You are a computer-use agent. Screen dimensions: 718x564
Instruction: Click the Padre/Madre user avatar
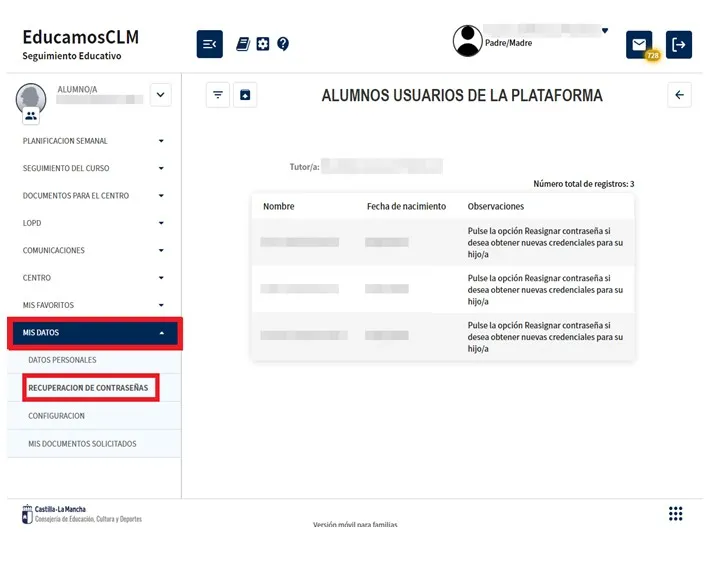click(468, 41)
